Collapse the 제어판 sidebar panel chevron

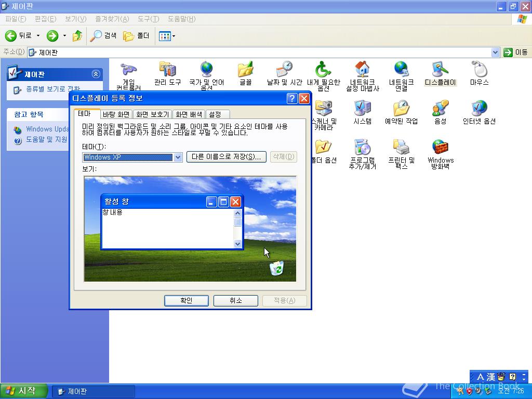point(96,74)
